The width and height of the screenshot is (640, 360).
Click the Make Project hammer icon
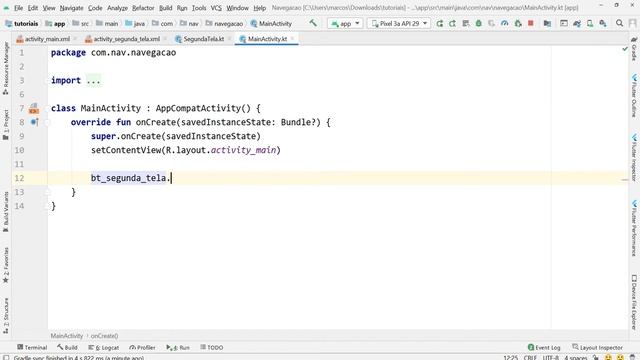click(x=313, y=23)
